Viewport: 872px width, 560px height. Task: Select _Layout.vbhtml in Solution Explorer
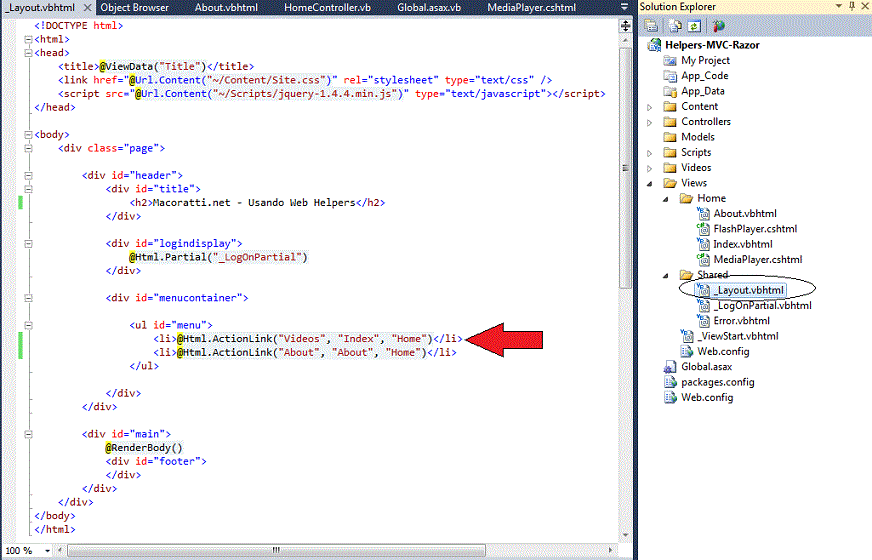tap(750, 290)
